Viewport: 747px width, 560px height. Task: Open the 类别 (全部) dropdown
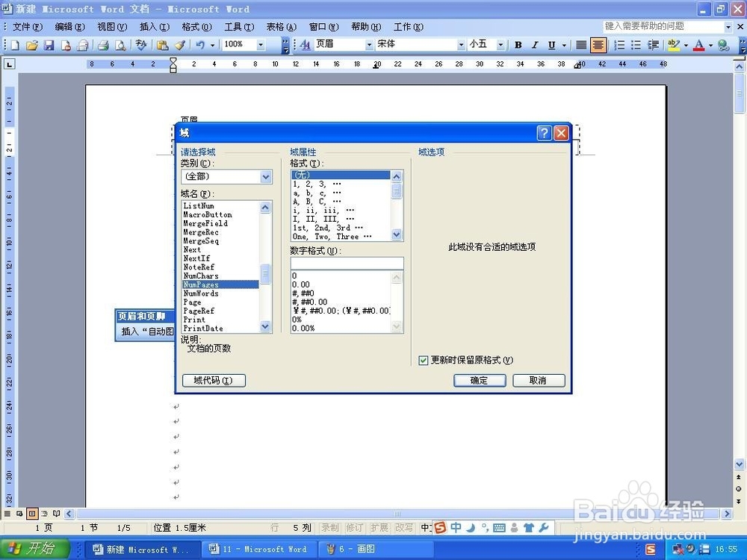coord(266,177)
